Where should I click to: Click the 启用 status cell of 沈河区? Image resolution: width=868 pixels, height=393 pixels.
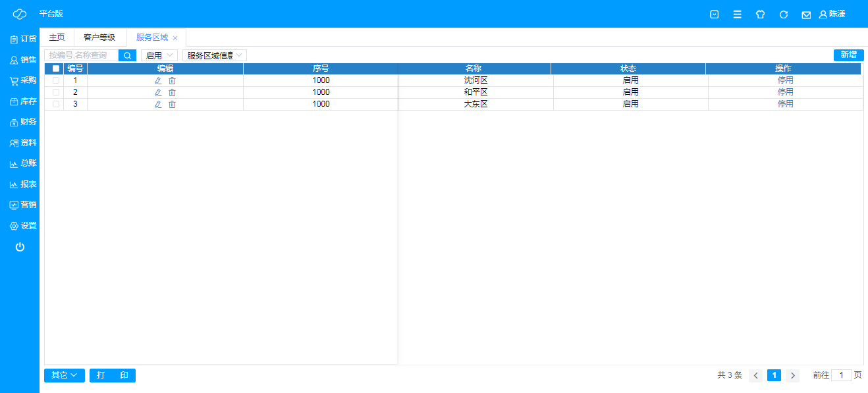point(631,80)
